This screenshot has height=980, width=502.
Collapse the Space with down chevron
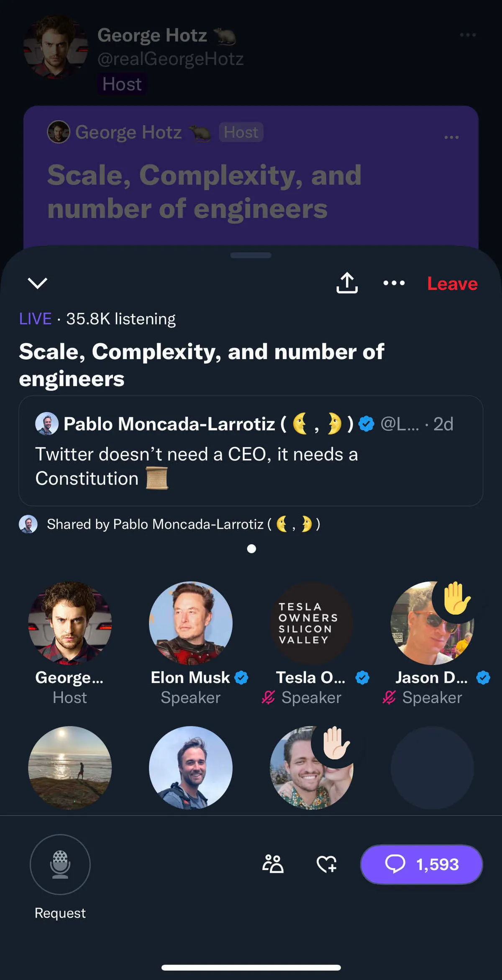pos(38,283)
